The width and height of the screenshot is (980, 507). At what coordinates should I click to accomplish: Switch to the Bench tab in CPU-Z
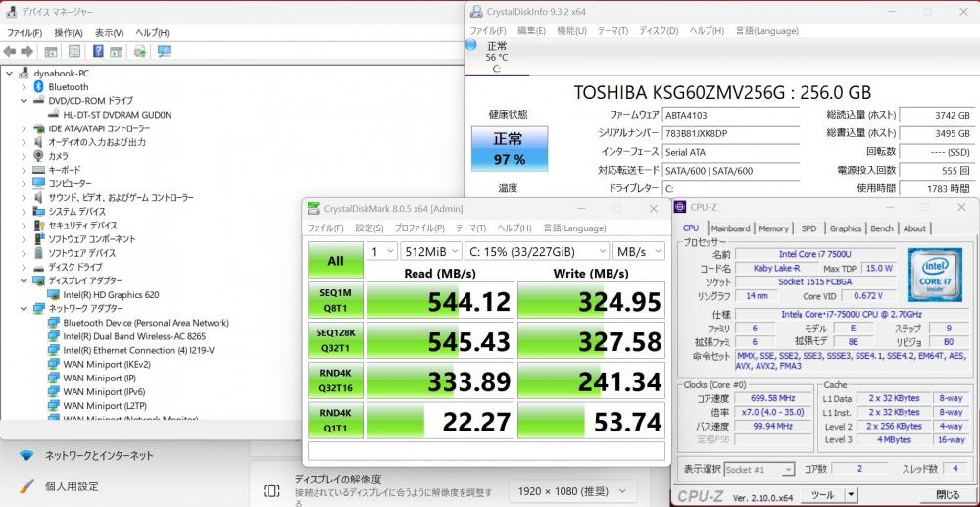click(x=882, y=228)
